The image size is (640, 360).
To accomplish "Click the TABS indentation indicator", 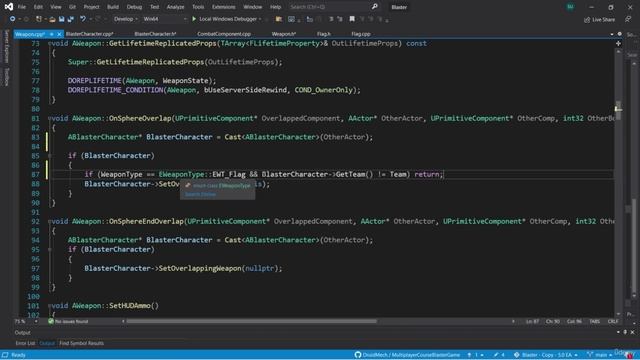I will [594, 321].
